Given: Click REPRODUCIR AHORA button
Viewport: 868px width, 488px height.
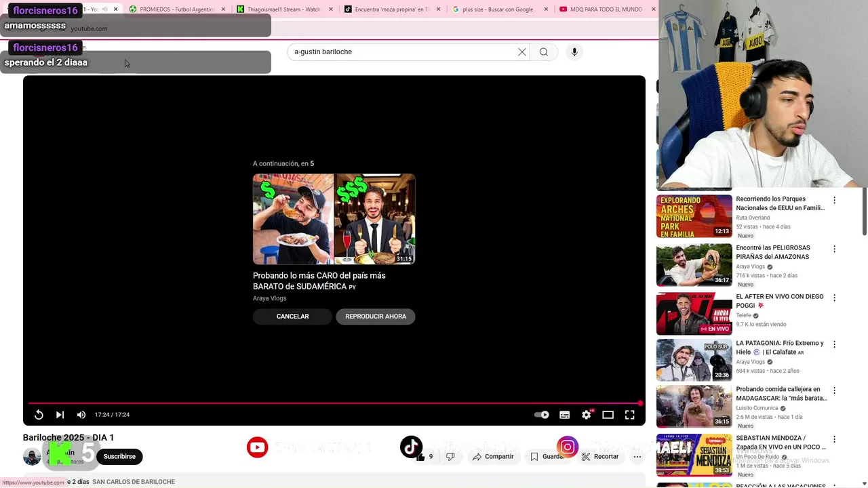Looking at the screenshot, I should (x=376, y=317).
